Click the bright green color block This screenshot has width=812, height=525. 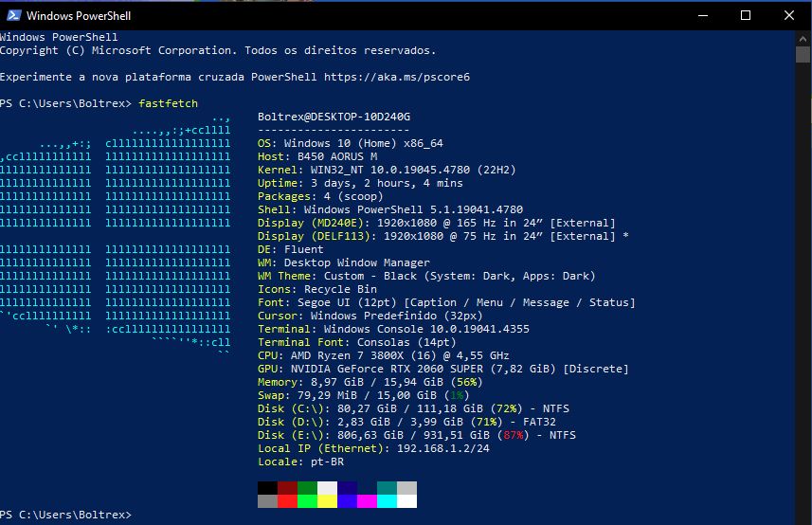[x=307, y=501]
